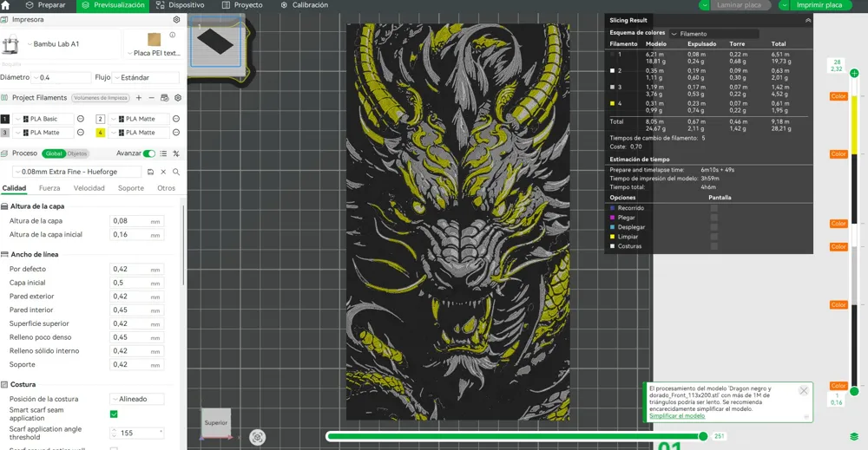Click the Altura de la capa 0,08 field
This screenshot has height=450, width=868.
136,221
